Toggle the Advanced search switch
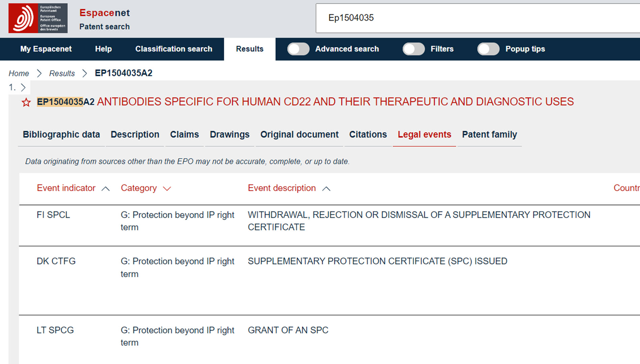Viewport: 640px width, 364px height. pyautogui.click(x=298, y=49)
